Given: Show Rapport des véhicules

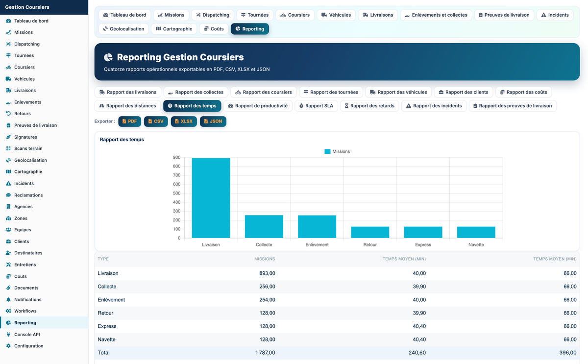Looking at the screenshot, I should point(399,92).
